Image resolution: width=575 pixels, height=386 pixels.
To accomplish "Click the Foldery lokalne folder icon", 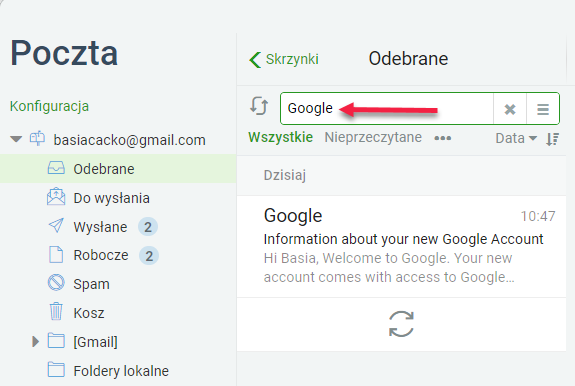I will 56,370.
